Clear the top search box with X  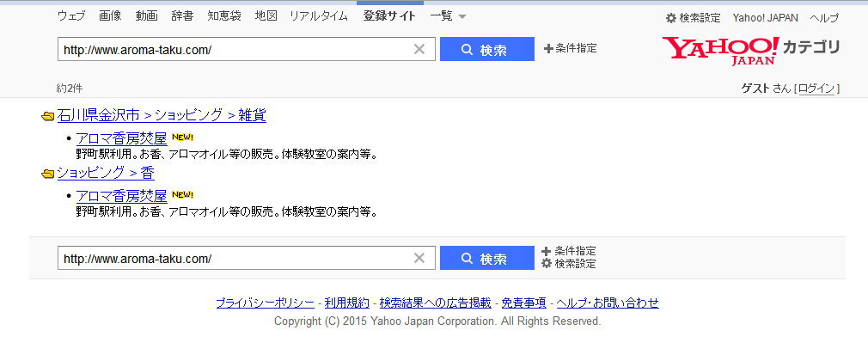pos(419,49)
